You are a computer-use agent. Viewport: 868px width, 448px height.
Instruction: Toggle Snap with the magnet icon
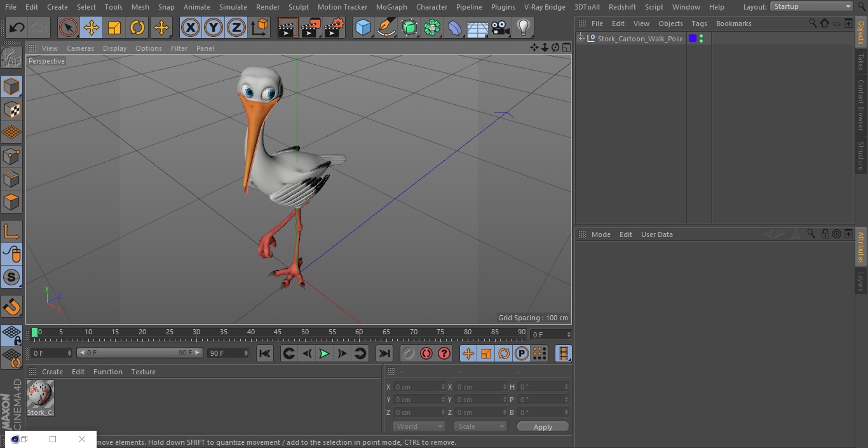pyautogui.click(x=11, y=307)
